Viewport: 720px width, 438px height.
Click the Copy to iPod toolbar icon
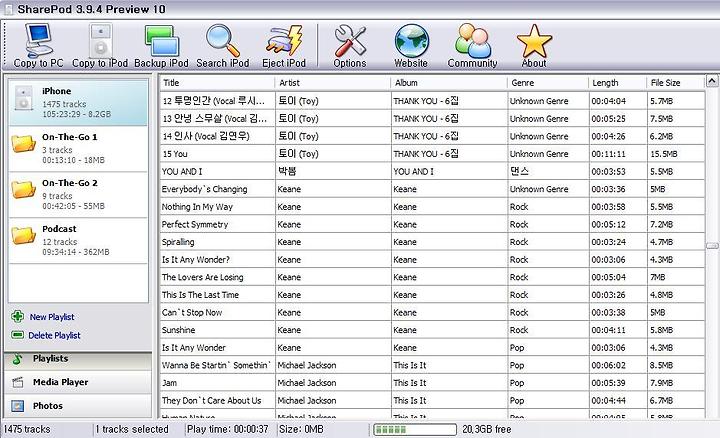(100, 46)
